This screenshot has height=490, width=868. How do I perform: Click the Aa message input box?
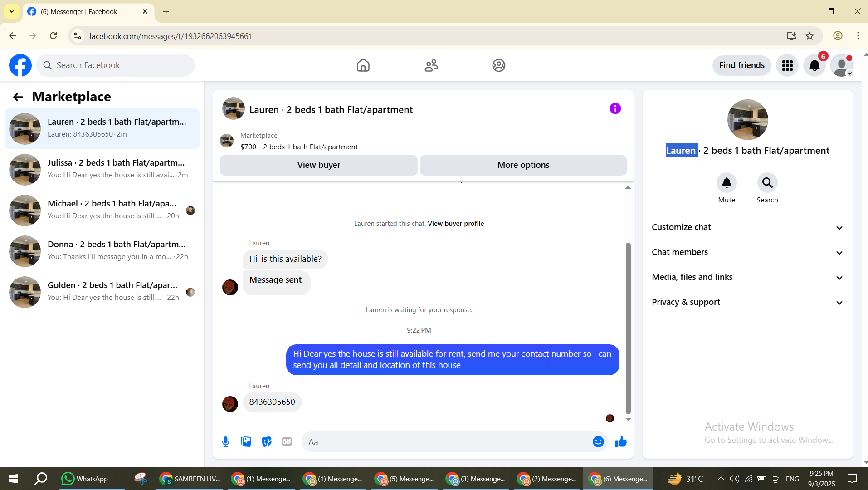coord(447,442)
